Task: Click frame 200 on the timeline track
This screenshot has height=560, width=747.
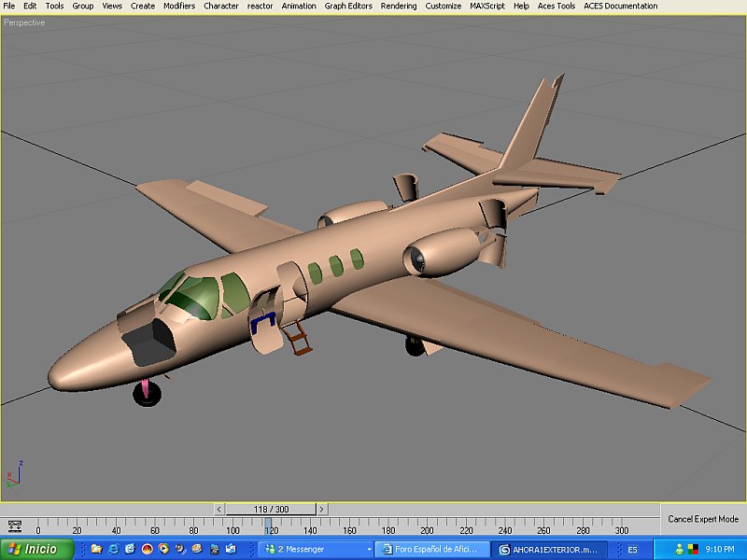Action: (x=427, y=525)
